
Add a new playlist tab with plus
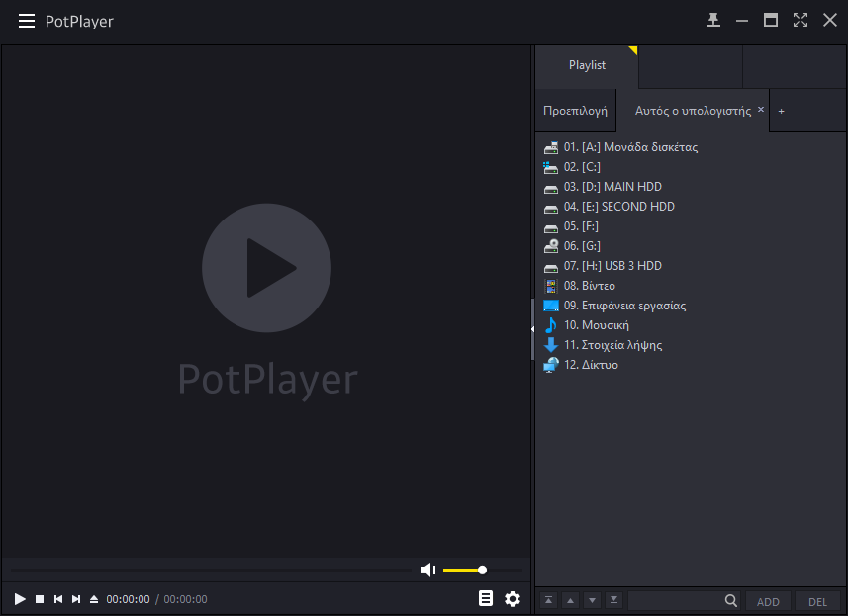coord(781,112)
